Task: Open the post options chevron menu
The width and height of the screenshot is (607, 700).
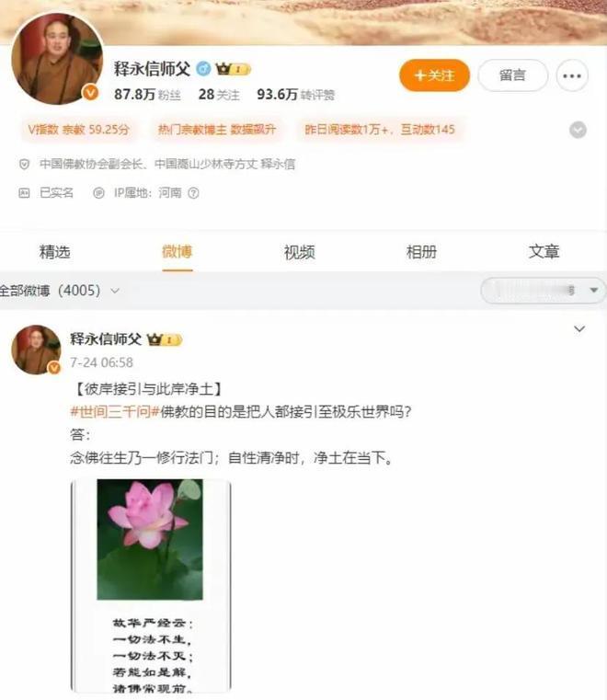Action: pos(579,329)
